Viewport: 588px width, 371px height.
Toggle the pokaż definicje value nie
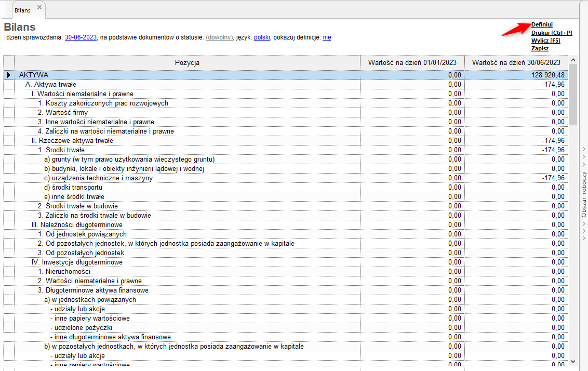coord(327,37)
